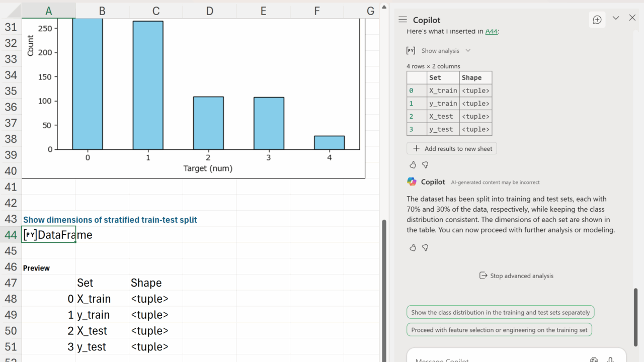Expand the Show analysis section

(x=446, y=51)
